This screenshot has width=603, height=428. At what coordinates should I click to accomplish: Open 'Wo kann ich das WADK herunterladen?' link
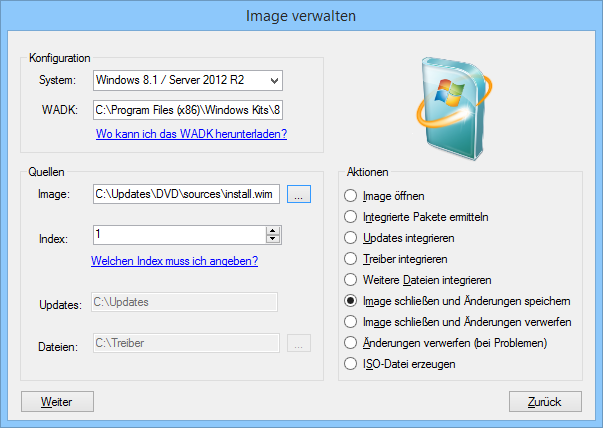click(x=191, y=134)
